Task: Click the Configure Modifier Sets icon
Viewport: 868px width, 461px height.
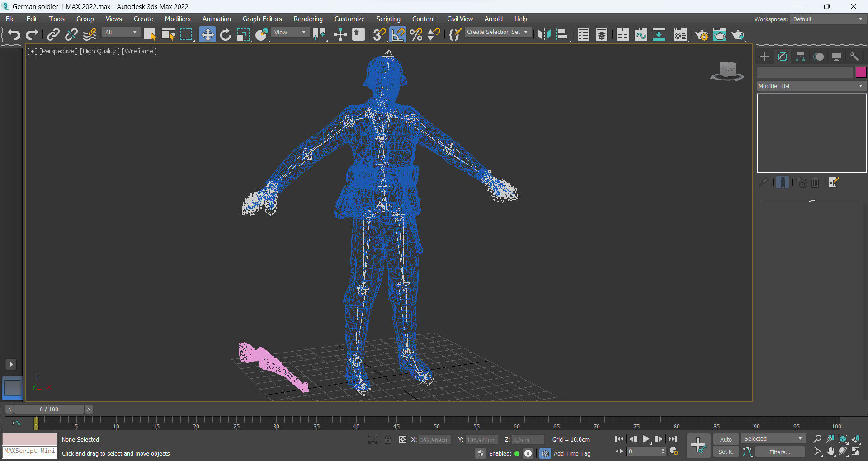Action: (834, 182)
